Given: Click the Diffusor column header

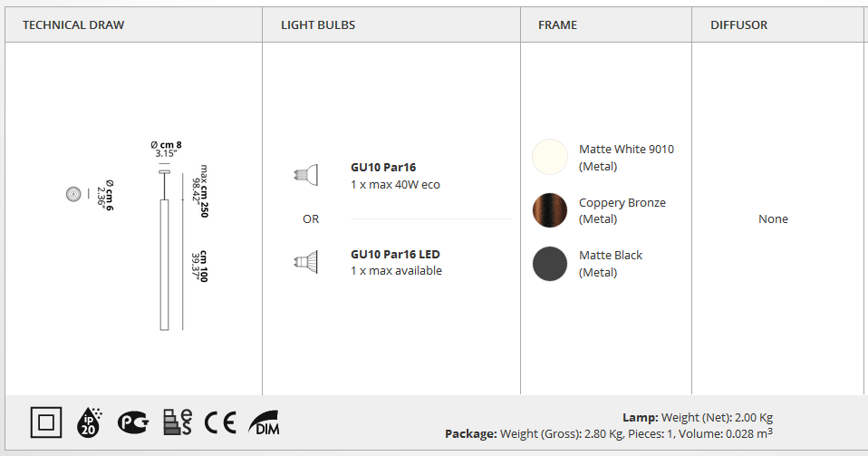Looking at the screenshot, I should click(739, 25).
